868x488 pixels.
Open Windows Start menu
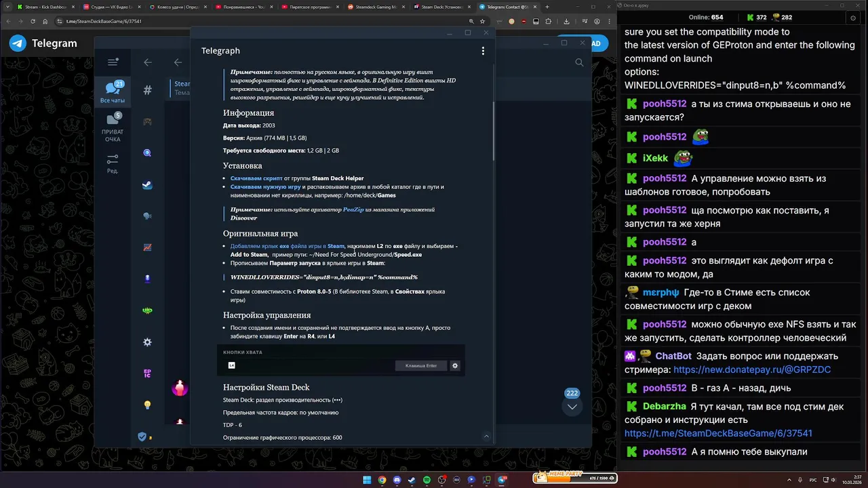[x=367, y=480]
